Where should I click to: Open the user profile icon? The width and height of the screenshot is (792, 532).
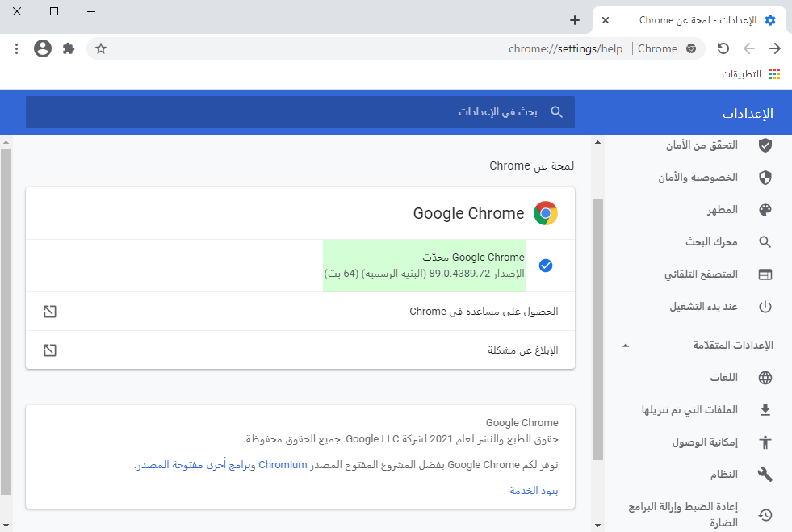[x=43, y=48]
